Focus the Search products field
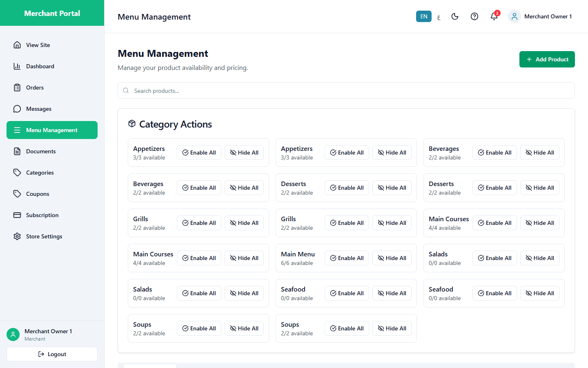The width and height of the screenshot is (588, 368). 346,90
